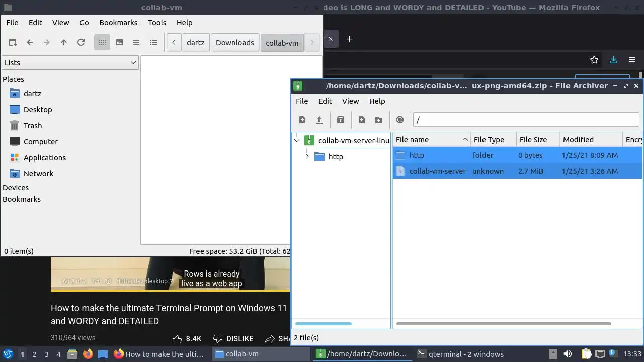The width and height of the screenshot is (644, 362).
Task: Open Tools menu in file manager
Action: 157,23
